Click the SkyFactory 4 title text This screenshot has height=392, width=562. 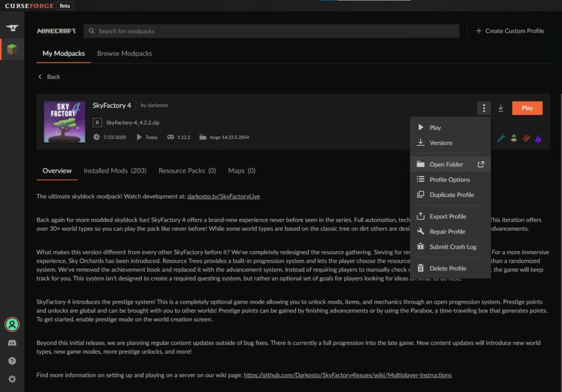(x=112, y=105)
